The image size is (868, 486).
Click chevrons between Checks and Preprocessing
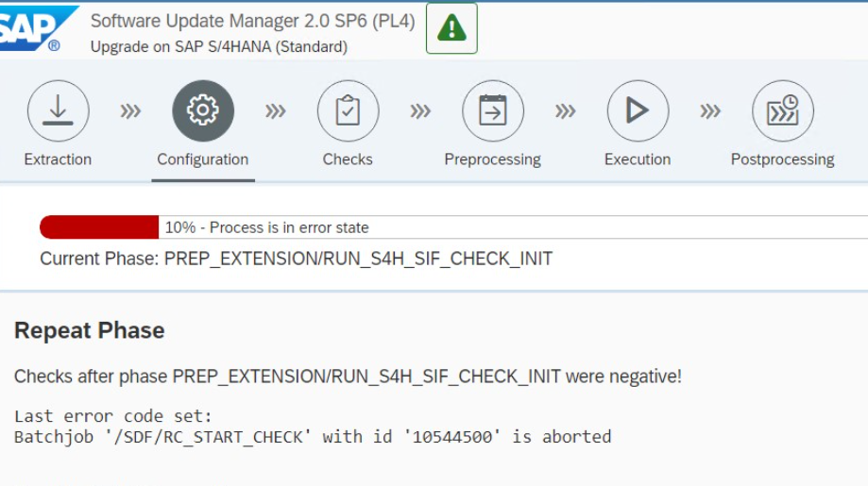420,111
